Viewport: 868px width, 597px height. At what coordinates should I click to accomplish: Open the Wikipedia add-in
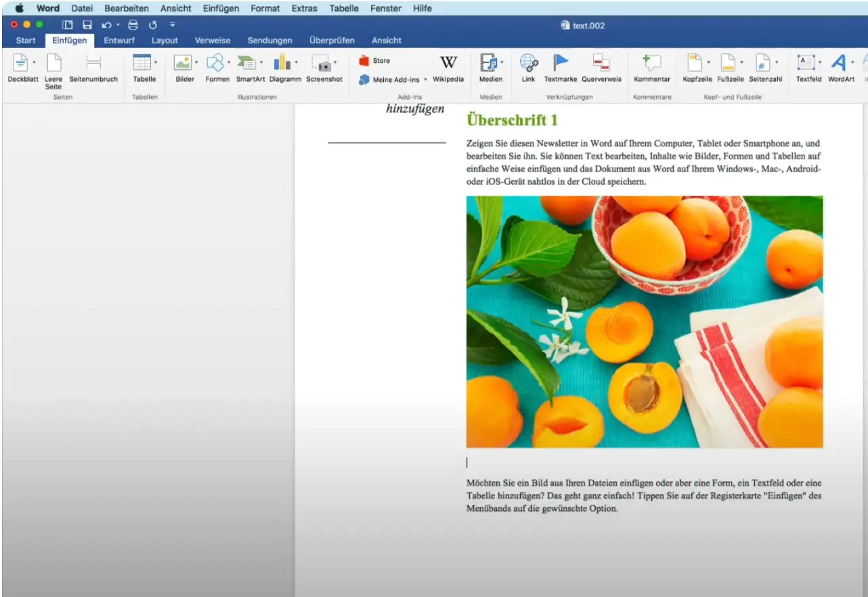[448, 64]
